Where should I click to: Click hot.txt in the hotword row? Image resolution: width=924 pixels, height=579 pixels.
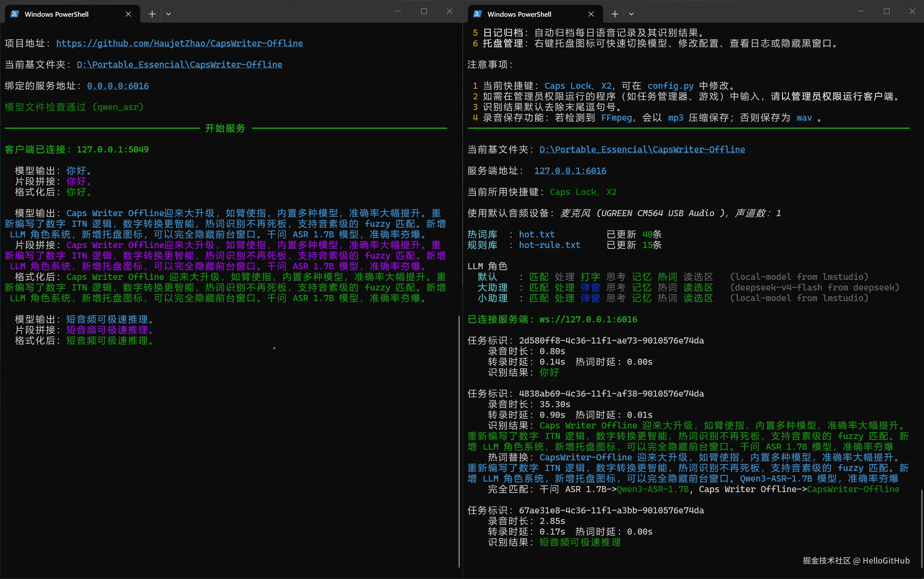tap(536, 234)
